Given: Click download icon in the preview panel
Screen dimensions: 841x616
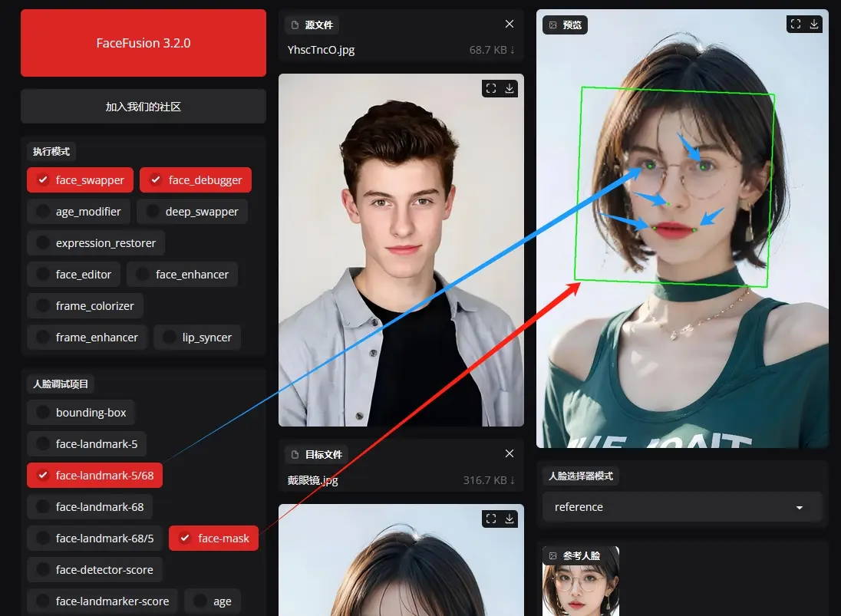Looking at the screenshot, I should coord(814,24).
